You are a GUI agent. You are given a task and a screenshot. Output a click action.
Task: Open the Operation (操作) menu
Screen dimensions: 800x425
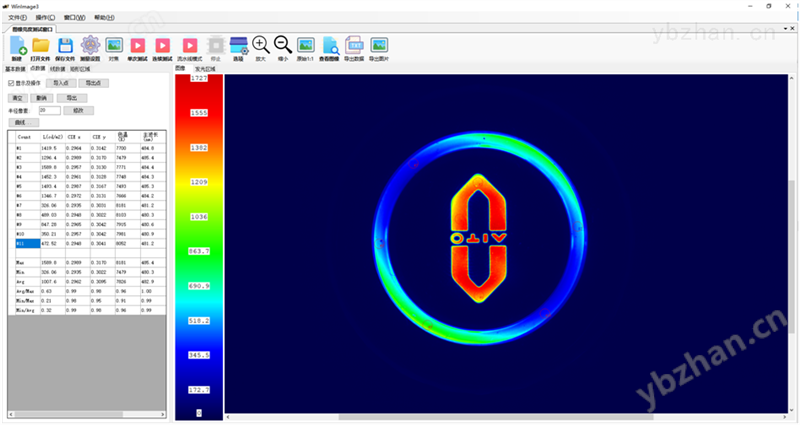(45, 17)
